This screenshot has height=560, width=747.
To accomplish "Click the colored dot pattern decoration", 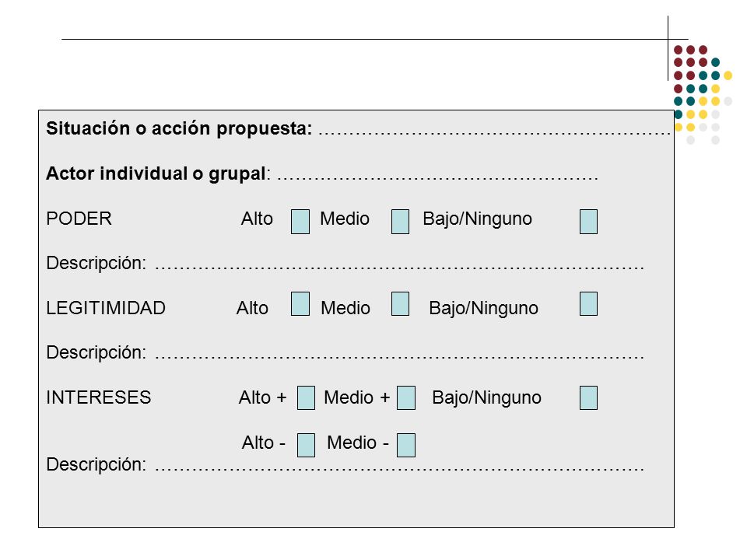I will 703,94.
